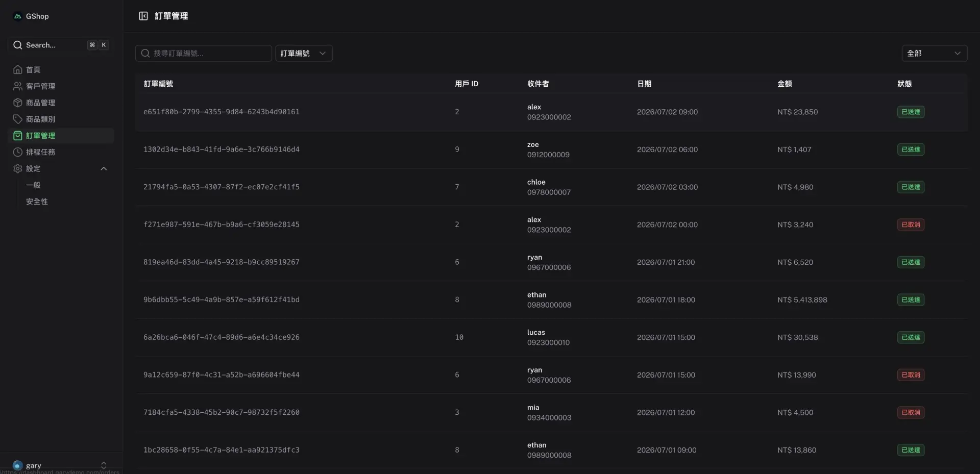
Task: Open order 1302d34e-b843-41fd-9a6e-3c766b9146d4
Action: (x=222, y=149)
